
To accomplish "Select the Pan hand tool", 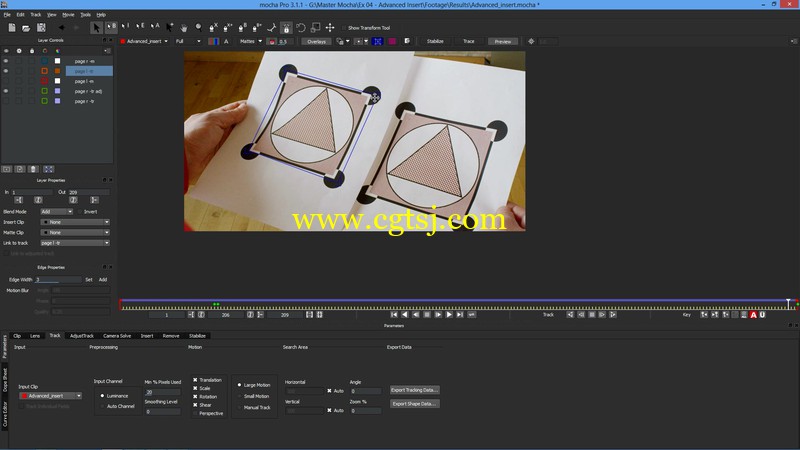I will (184, 28).
